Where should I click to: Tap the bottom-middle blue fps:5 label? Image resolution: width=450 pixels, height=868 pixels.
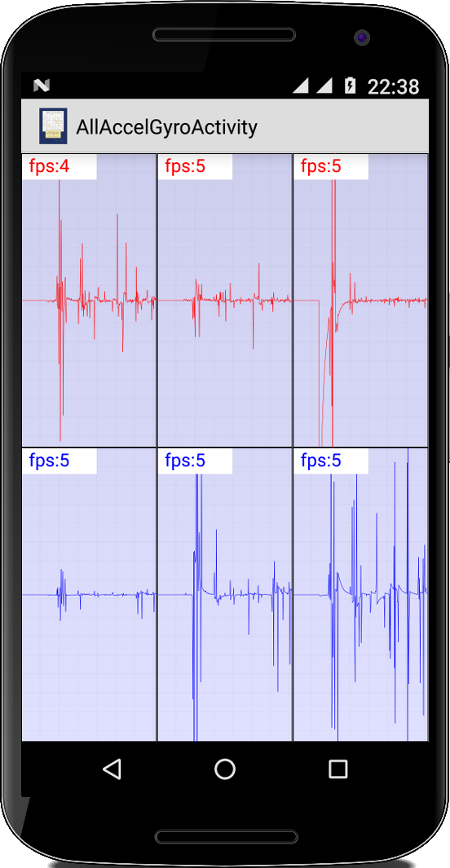pyautogui.click(x=185, y=460)
